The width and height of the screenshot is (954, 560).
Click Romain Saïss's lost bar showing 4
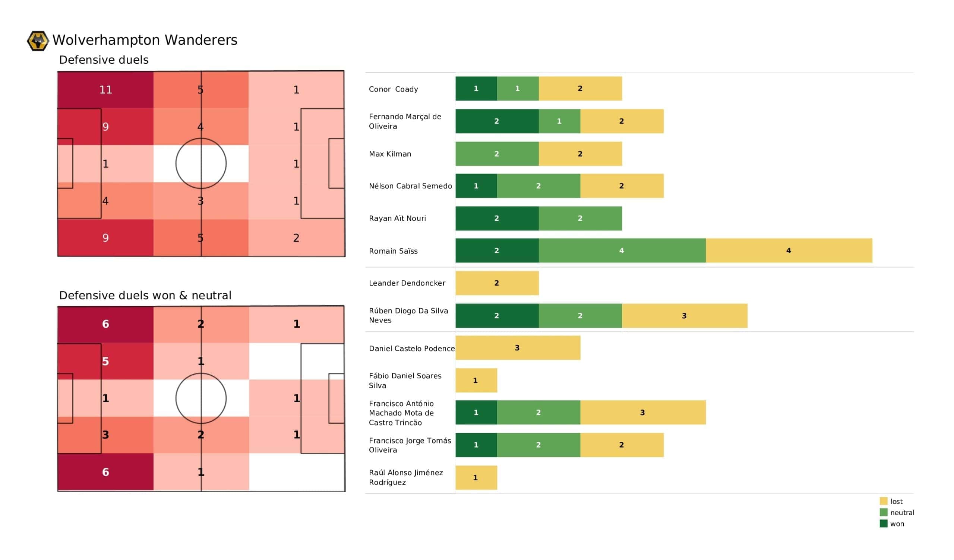pos(789,251)
